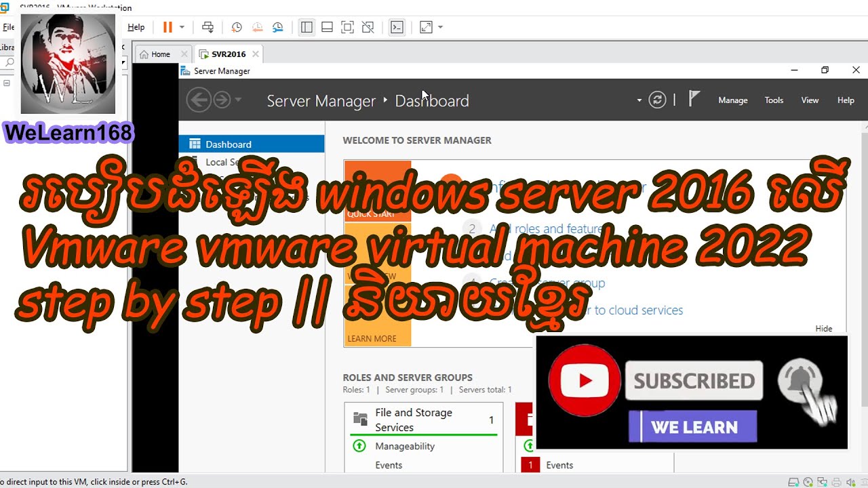Toggle the VMware library sidebar

307,27
